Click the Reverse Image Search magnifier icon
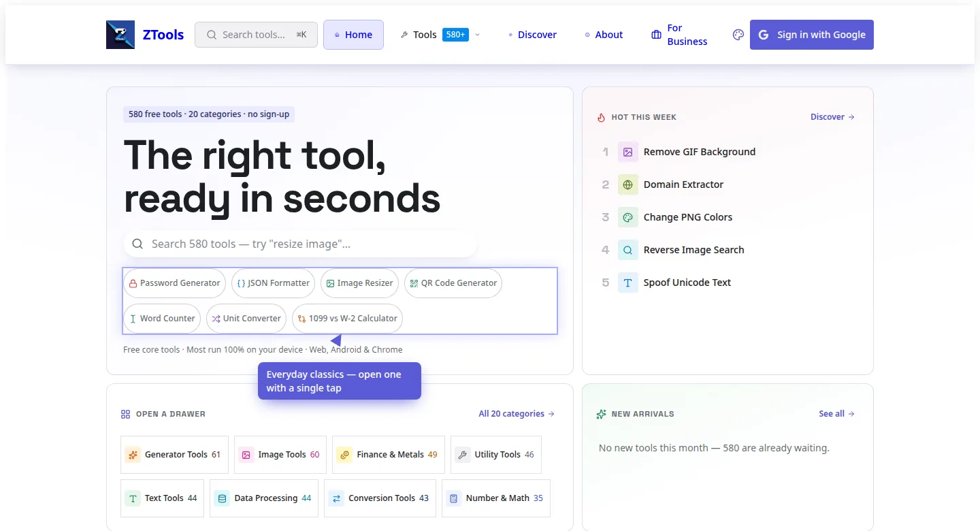This screenshot has width=980, height=531. (x=628, y=250)
